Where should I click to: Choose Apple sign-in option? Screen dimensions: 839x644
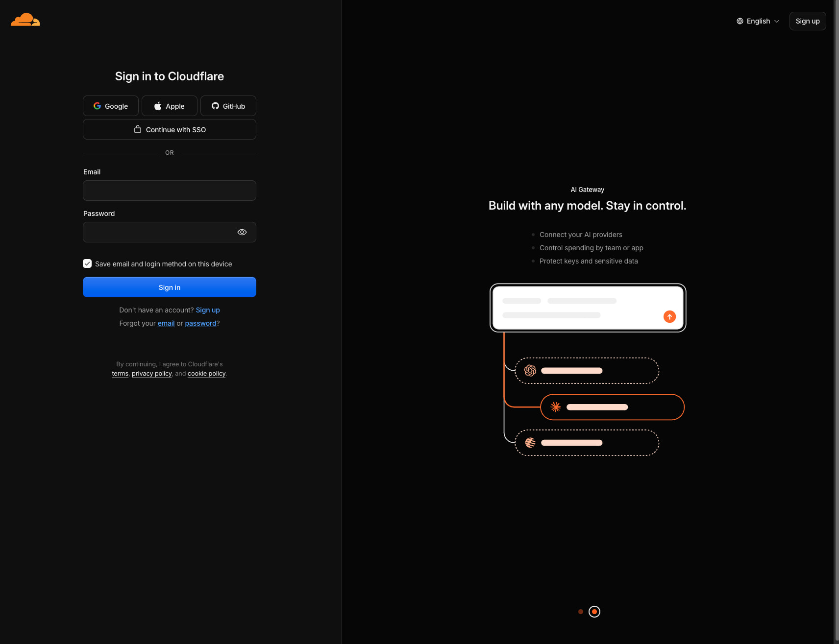click(x=170, y=106)
